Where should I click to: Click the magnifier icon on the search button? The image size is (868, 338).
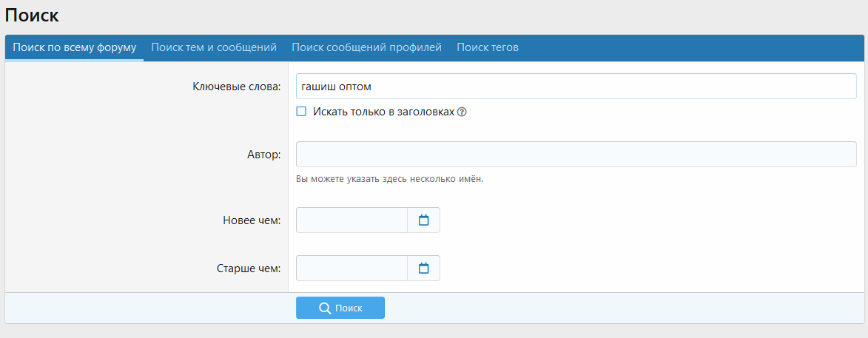click(x=324, y=308)
